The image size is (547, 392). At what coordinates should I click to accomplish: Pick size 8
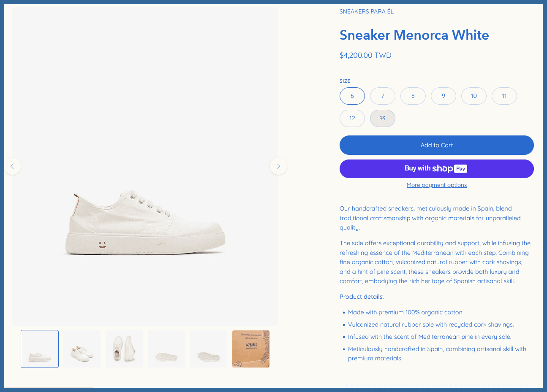click(413, 96)
